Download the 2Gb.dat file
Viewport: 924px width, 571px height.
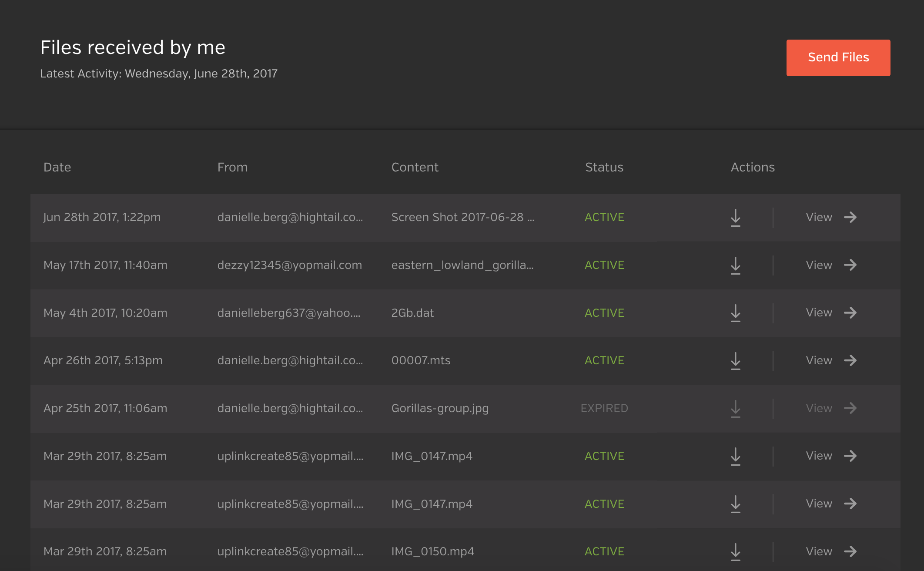tap(735, 313)
